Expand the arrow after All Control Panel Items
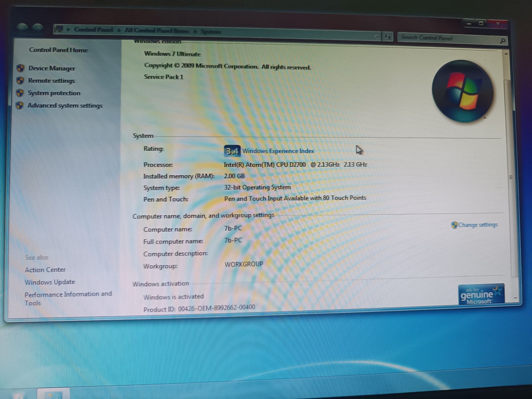This screenshot has width=532, height=399. pyautogui.click(x=196, y=31)
